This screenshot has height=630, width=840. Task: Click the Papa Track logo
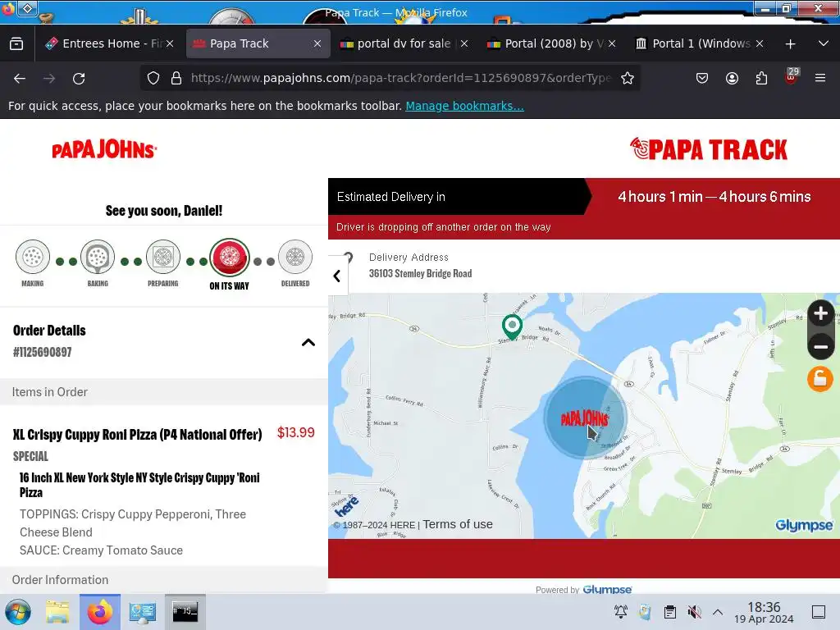(x=708, y=149)
